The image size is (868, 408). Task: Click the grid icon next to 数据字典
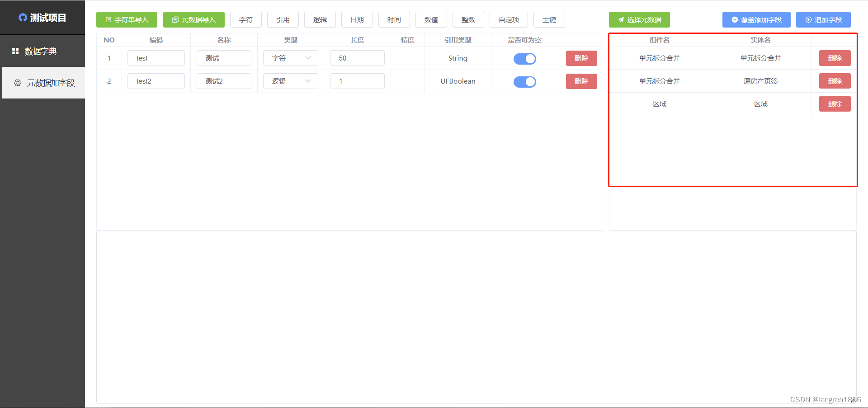15,51
